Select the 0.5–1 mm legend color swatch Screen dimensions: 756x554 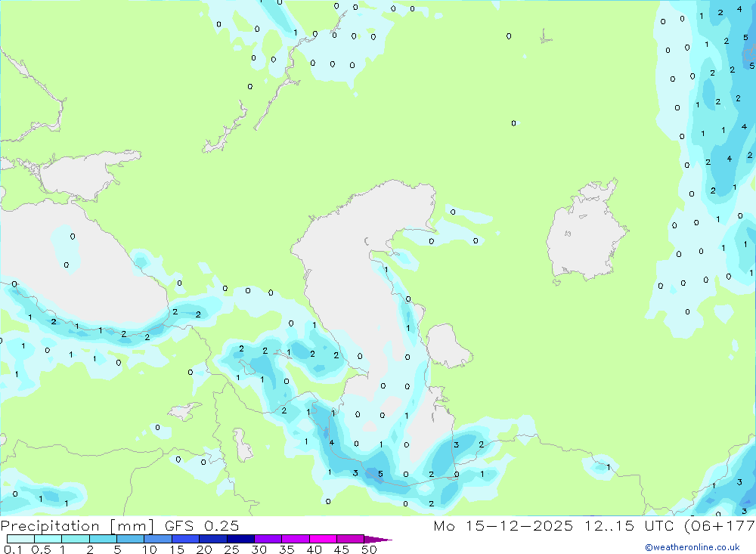[48, 539]
